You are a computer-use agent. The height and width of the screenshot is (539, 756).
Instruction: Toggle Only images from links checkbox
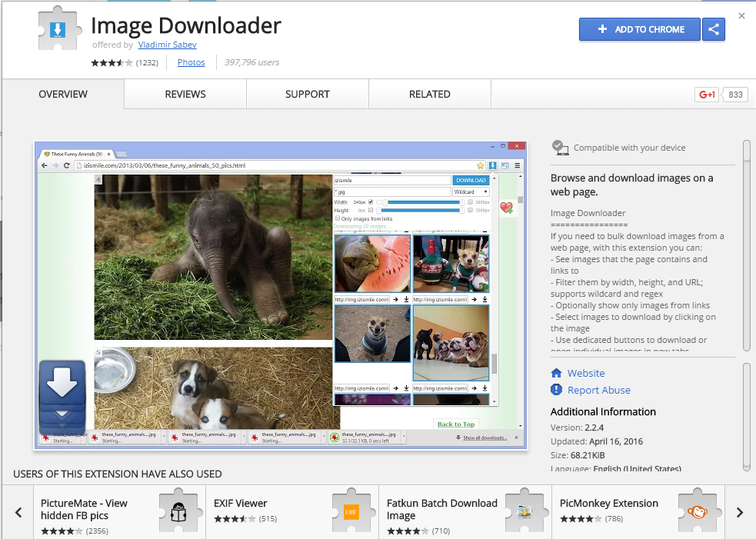(x=338, y=218)
